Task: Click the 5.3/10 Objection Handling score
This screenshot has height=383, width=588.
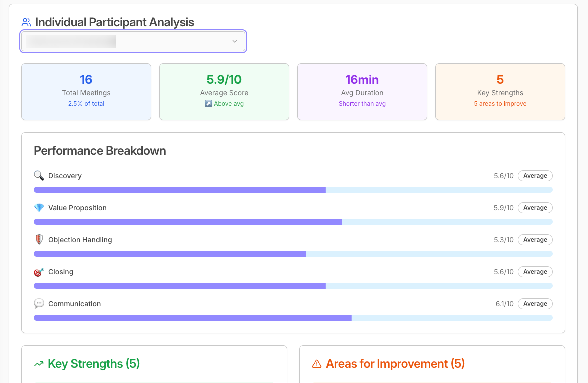Action: (503, 240)
